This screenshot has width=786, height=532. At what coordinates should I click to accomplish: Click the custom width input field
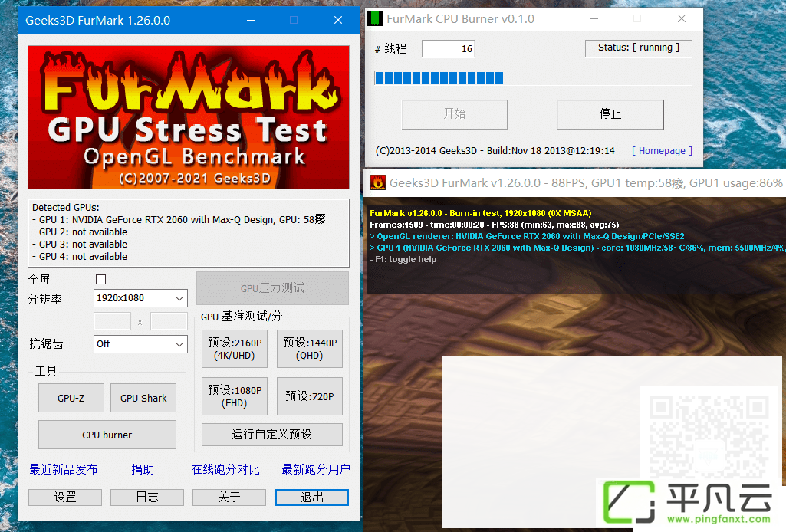112,321
